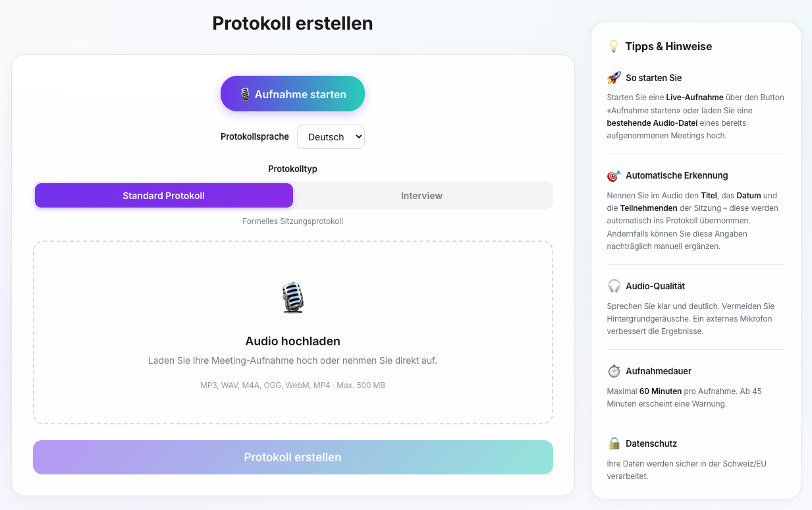Click the supported formats text MP3, WAV, M4A
The height and width of the screenshot is (510, 812).
point(292,385)
